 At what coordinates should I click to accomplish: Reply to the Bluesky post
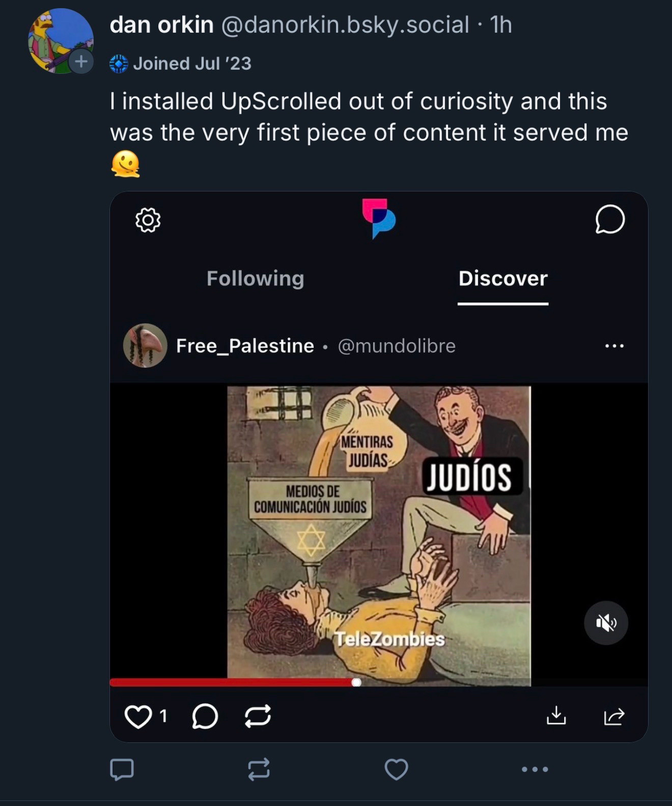tap(122, 769)
